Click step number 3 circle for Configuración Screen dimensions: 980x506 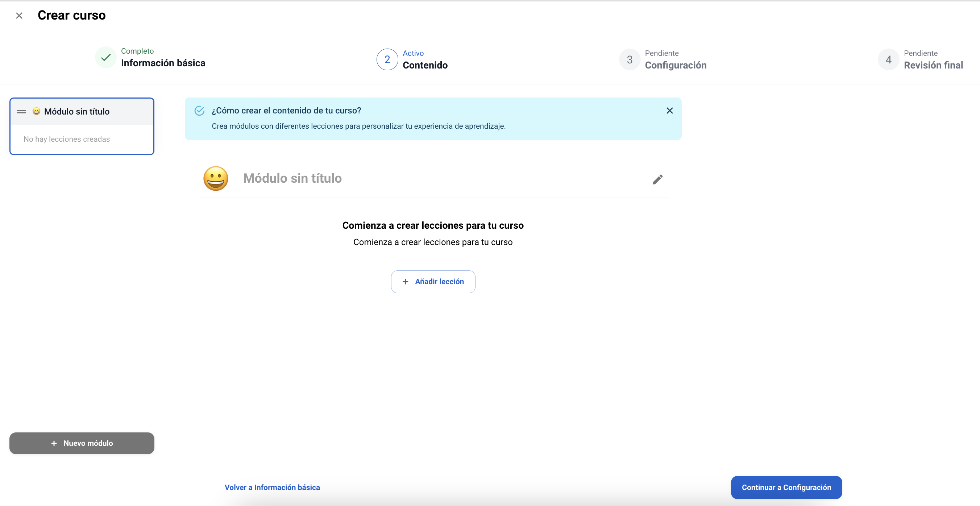(630, 59)
